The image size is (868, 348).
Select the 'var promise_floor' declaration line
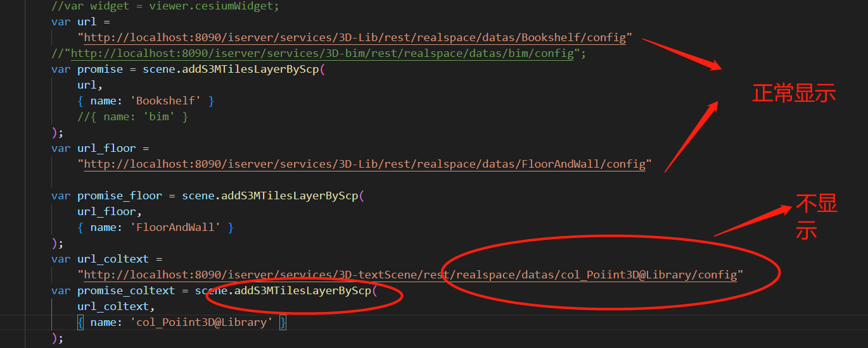coord(208,196)
